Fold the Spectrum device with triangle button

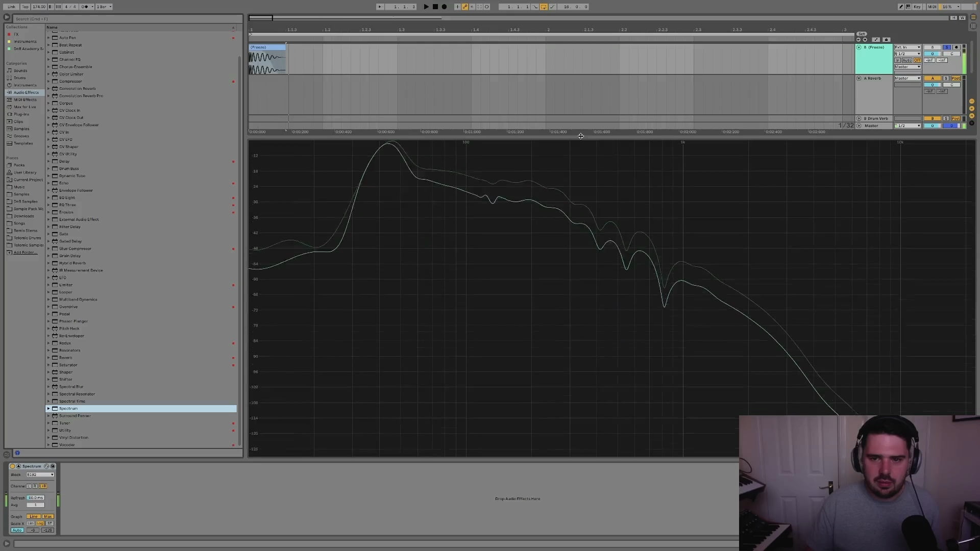(19, 466)
